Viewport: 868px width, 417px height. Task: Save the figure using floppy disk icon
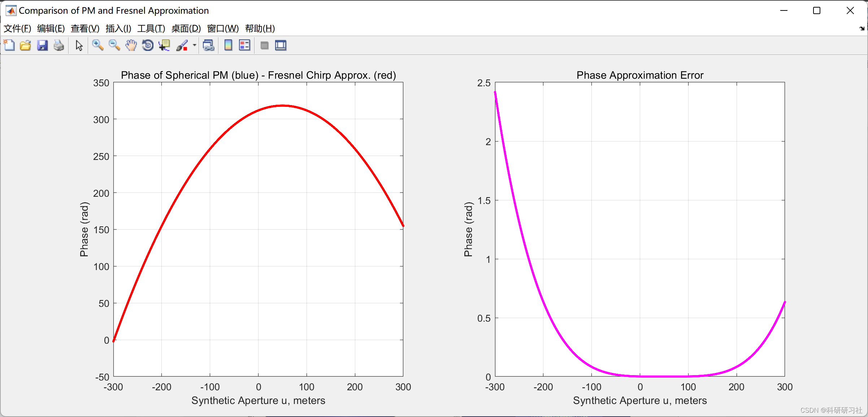point(42,45)
